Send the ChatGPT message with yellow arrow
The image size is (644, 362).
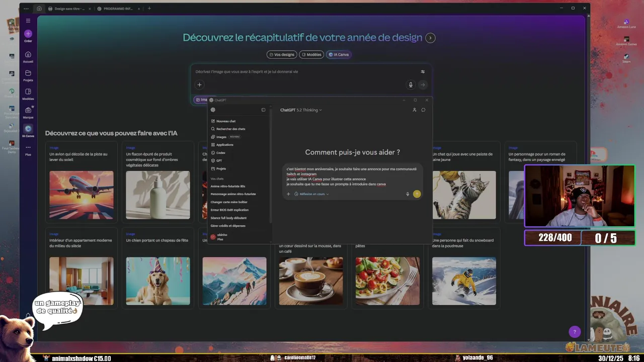tap(417, 194)
